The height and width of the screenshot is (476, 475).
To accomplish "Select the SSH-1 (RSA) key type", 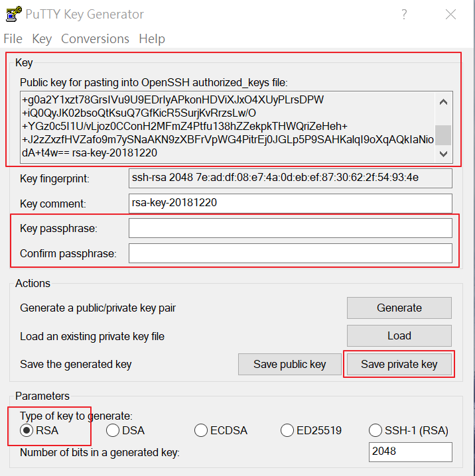I will (x=409, y=430).
